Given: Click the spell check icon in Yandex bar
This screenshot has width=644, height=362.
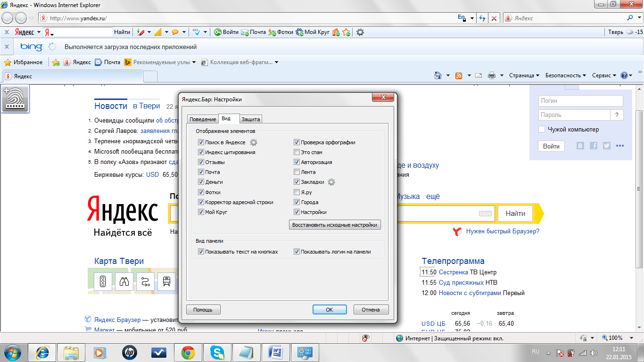Looking at the screenshot, I should (x=196, y=32).
